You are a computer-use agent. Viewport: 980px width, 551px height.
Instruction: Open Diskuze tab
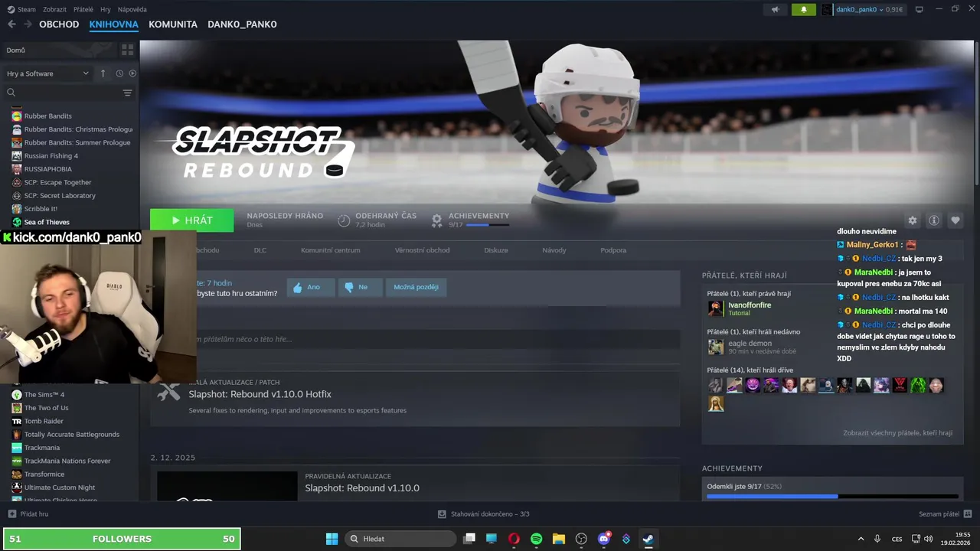tap(496, 250)
